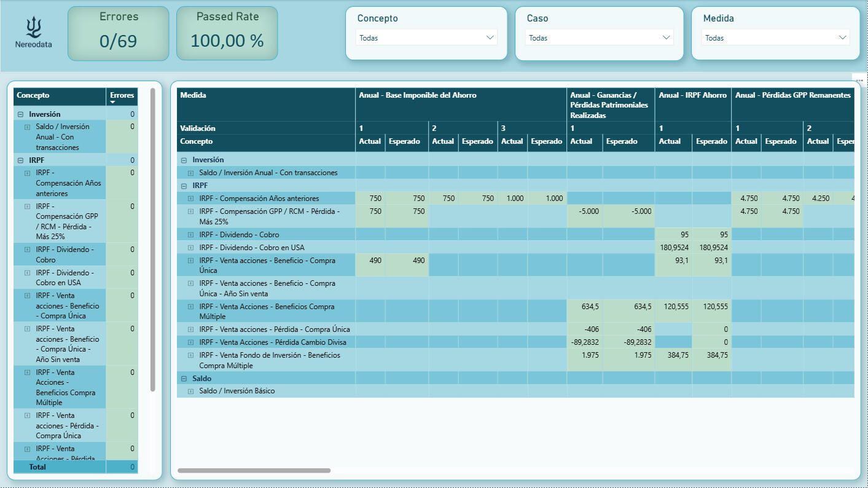
Task: Click the Passed Rate 100,00 % card
Action: tap(227, 34)
